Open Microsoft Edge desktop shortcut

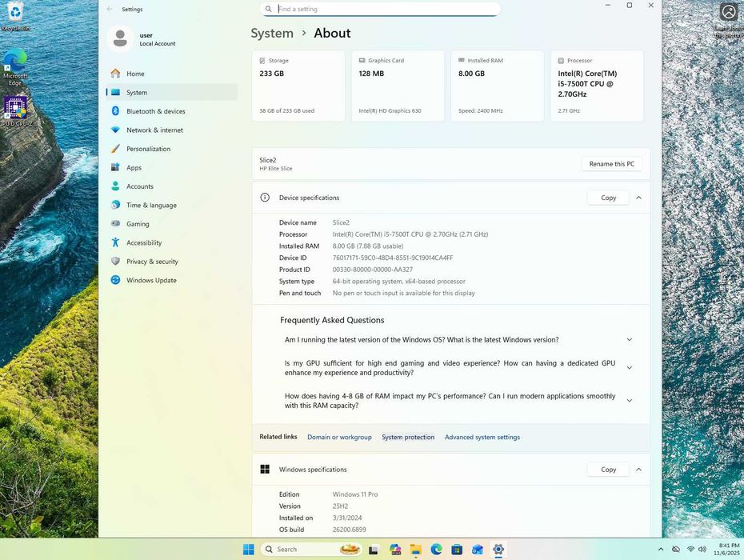pyautogui.click(x=15, y=67)
